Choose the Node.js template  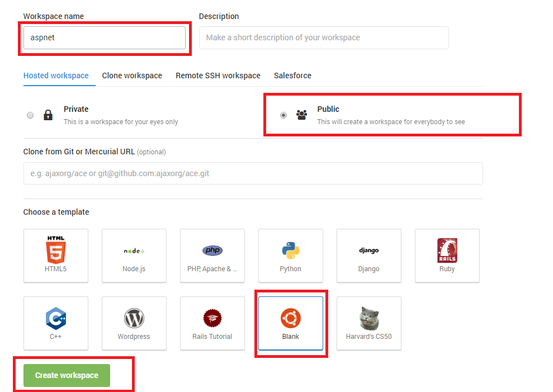coord(134,256)
